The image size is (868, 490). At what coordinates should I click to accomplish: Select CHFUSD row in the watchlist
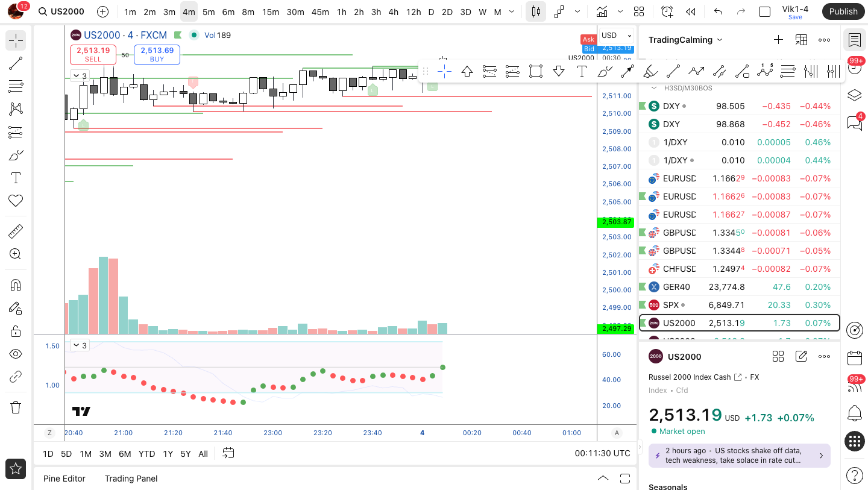click(x=739, y=269)
